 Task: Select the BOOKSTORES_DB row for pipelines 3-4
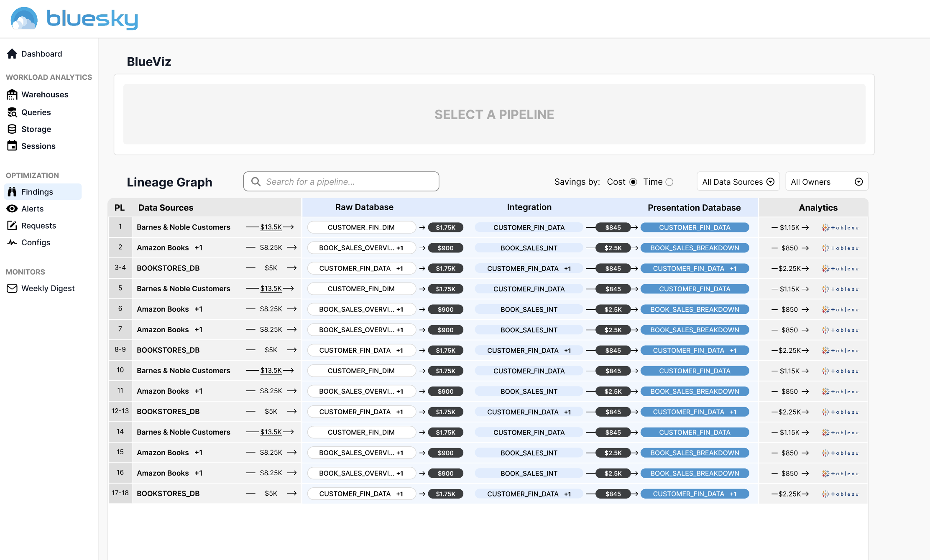(168, 268)
